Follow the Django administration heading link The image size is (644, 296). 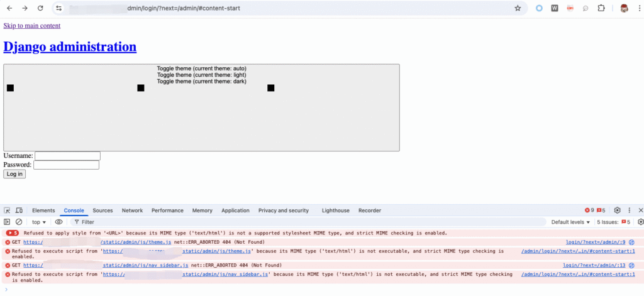pos(70,47)
